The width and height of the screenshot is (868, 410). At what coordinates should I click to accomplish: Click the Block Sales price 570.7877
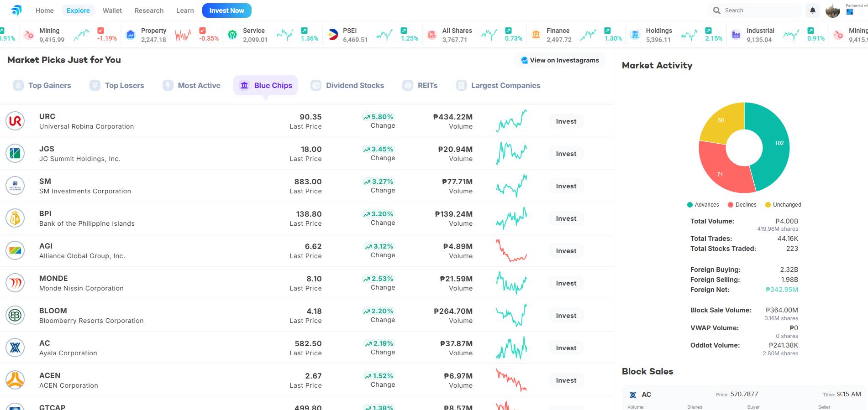744,394
